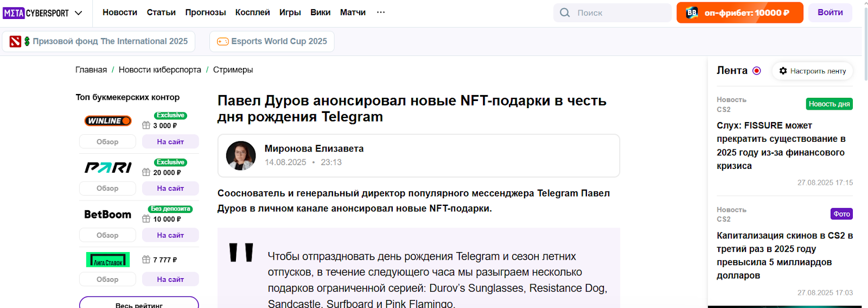Go to the Матчи menu item
Screen dimensions: 868x308
click(353, 12)
